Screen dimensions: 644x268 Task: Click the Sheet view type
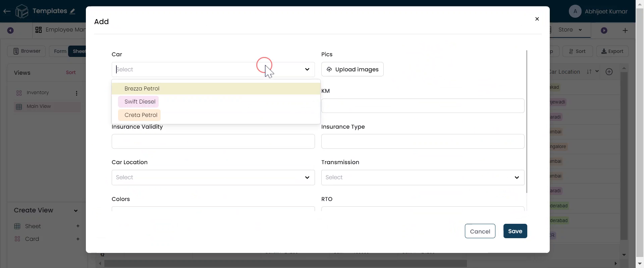[x=33, y=226]
